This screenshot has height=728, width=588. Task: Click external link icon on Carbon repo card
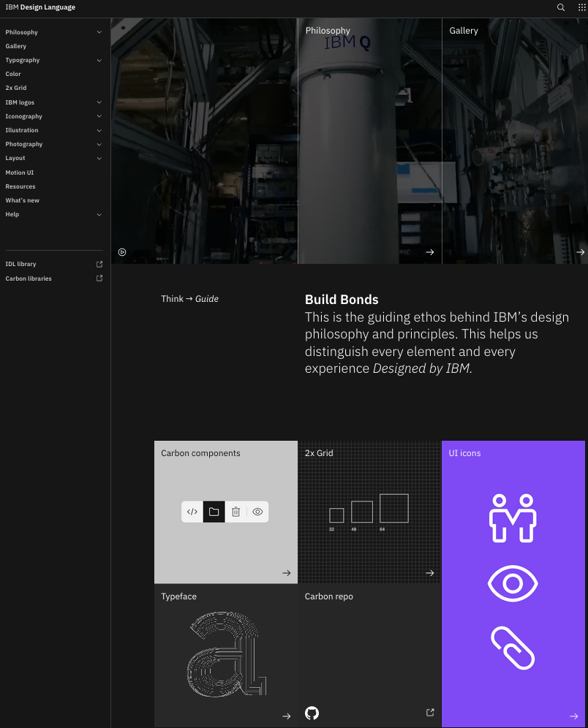pyautogui.click(x=430, y=712)
